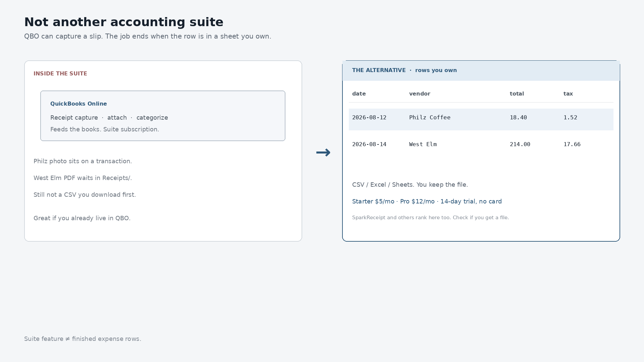Select the date cell 2026-08-12
The image size is (644, 362).
[369, 118]
